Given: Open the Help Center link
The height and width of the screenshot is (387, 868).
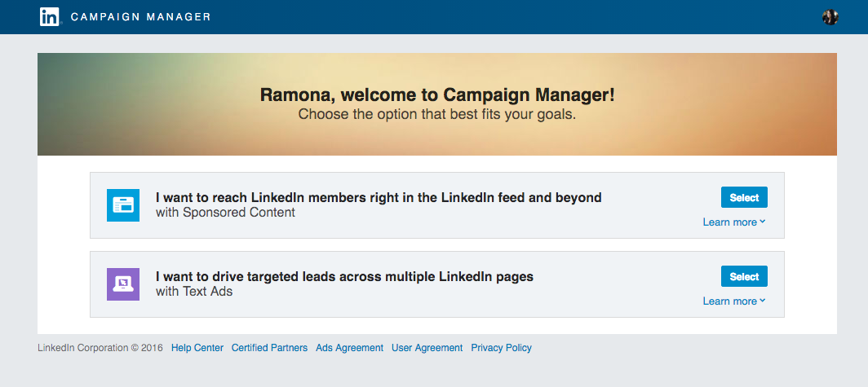Looking at the screenshot, I should click(197, 348).
